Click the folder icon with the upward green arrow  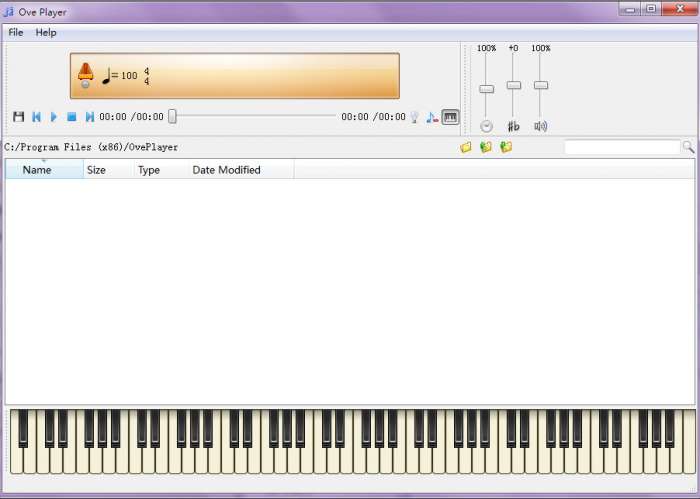point(506,147)
